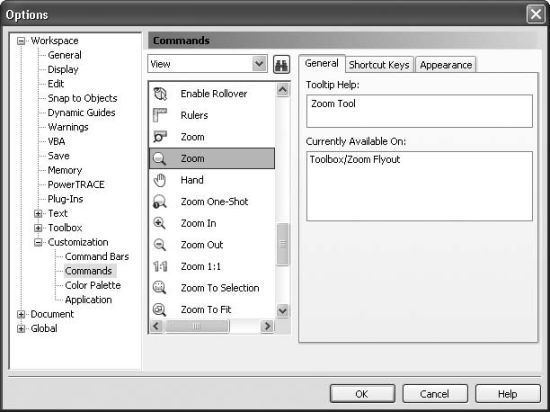This screenshot has width=550, height=412.
Task: Select the Rulers command icon
Action: (x=160, y=115)
